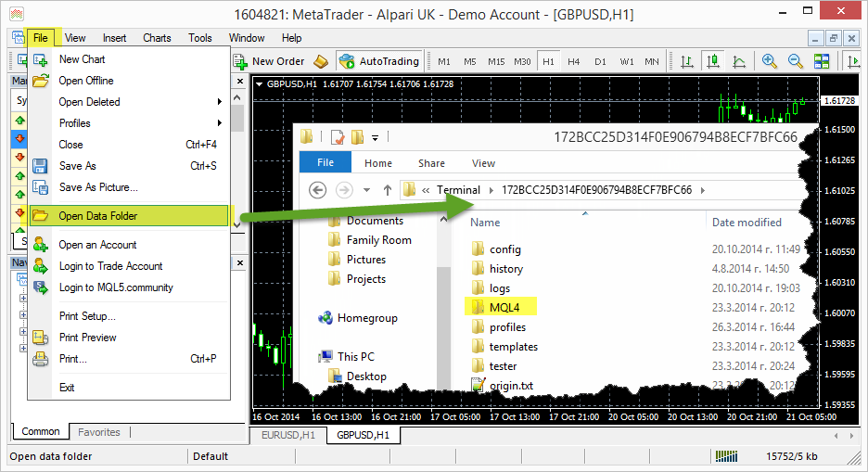Click the auto scroll chart icon

854,61
